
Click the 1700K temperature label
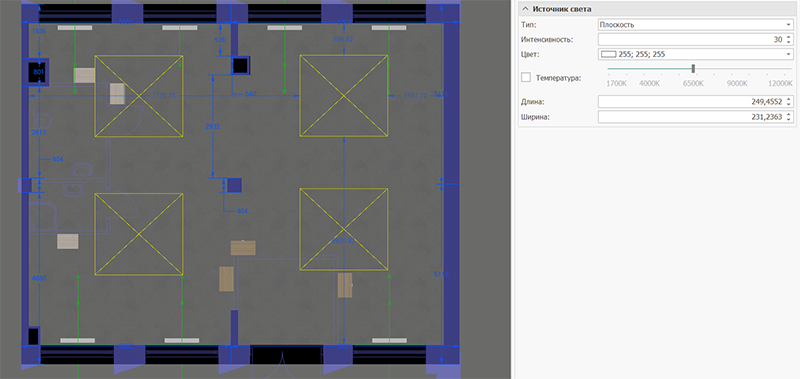click(x=616, y=83)
